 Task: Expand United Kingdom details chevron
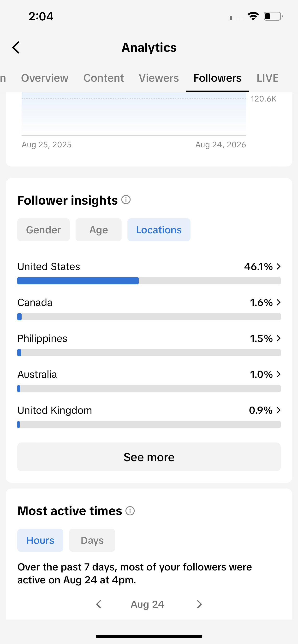(x=279, y=410)
